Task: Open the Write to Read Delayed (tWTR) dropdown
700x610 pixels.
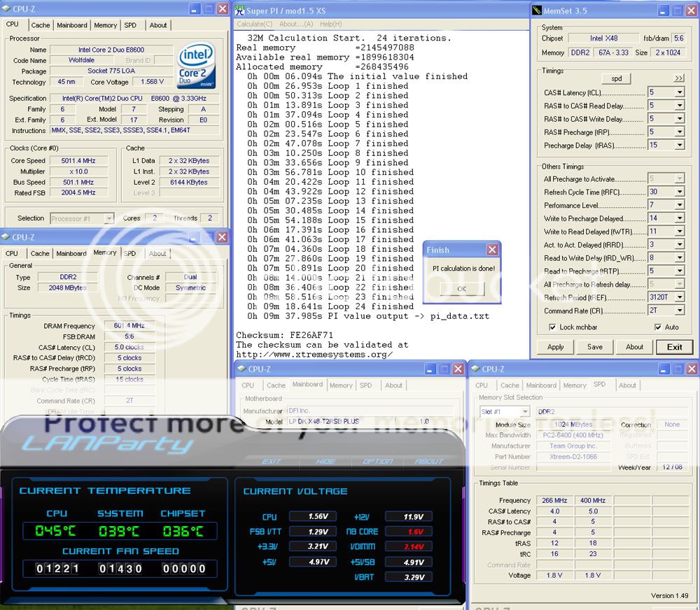Action: point(680,231)
